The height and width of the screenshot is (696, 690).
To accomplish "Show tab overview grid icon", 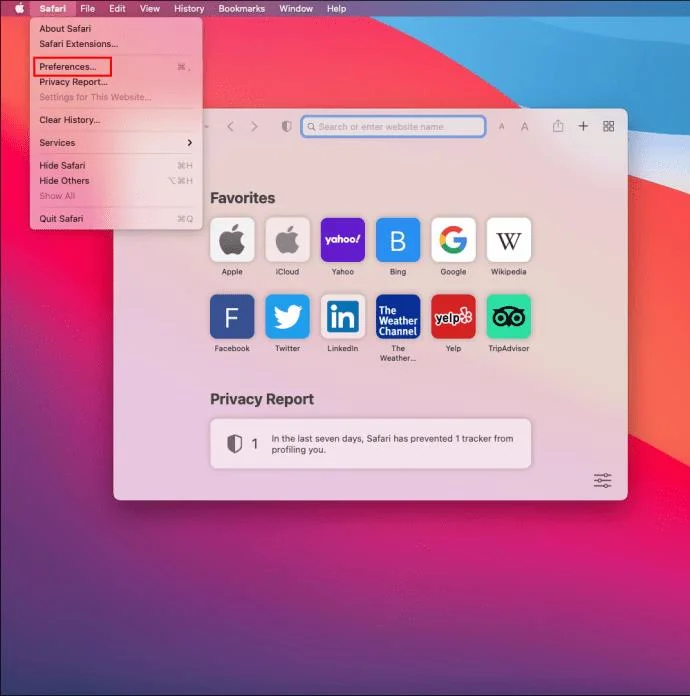I will click(608, 126).
